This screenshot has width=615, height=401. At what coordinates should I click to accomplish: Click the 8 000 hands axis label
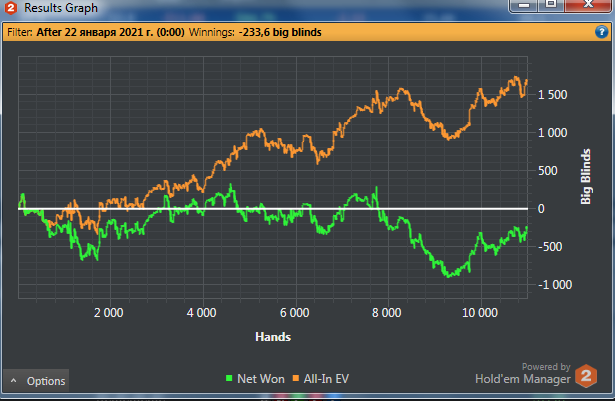click(387, 313)
